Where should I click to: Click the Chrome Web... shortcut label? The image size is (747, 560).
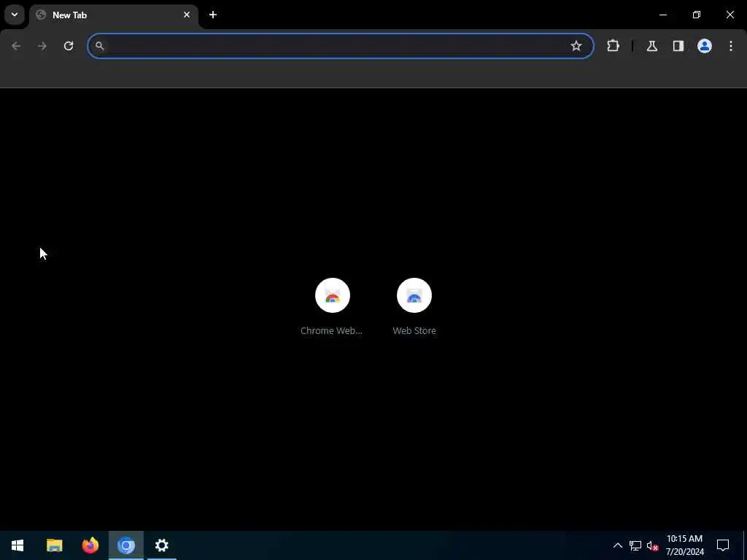click(x=331, y=330)
